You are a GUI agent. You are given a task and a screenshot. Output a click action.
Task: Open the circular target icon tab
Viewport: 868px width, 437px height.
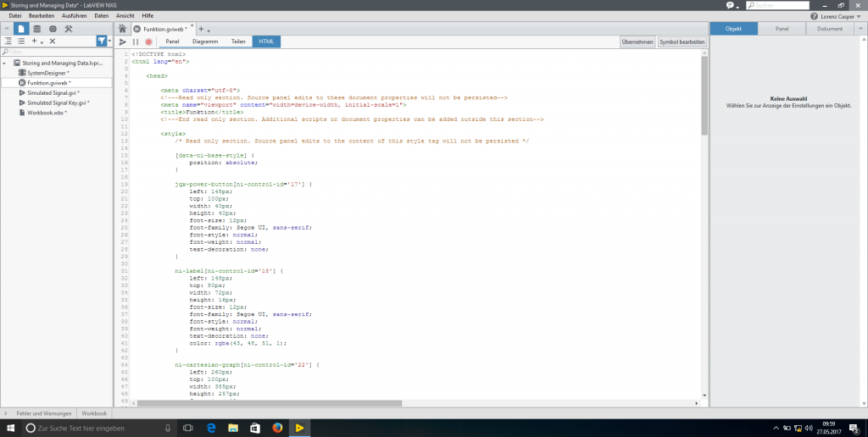pyautogui.click(x=53, y=29)
